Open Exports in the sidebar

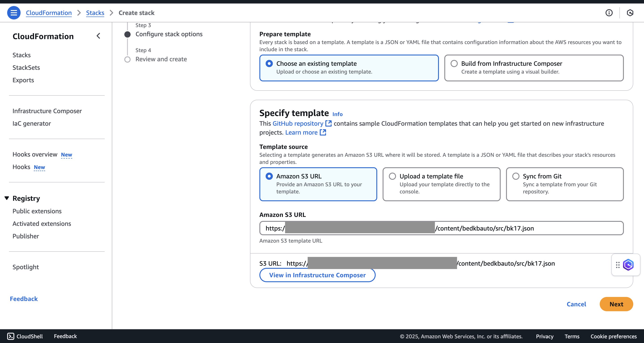pyautogui.click(x=23, y=80)
